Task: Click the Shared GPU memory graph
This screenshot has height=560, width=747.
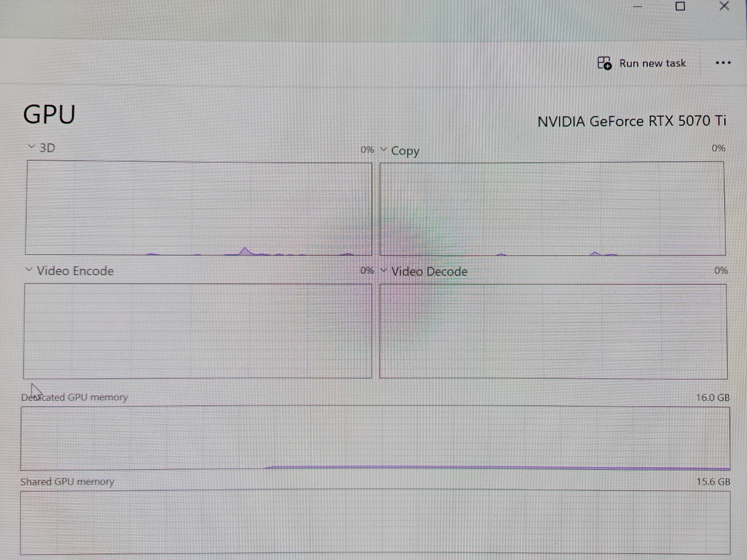Action: coord(375,522)
